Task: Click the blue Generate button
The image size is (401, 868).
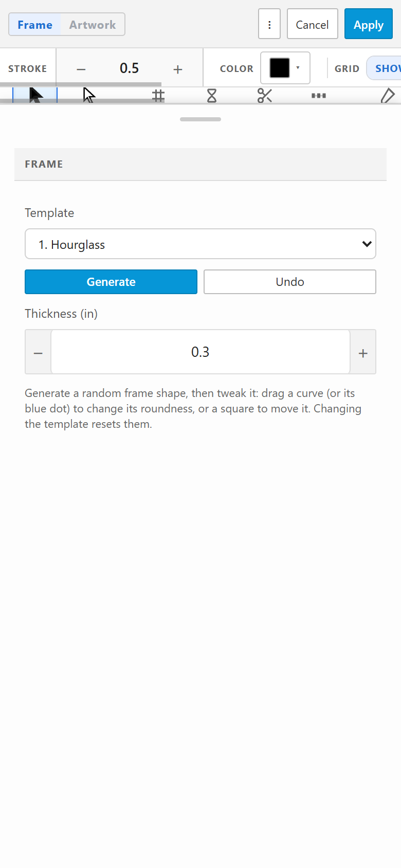Action: [x=111, y=282]
